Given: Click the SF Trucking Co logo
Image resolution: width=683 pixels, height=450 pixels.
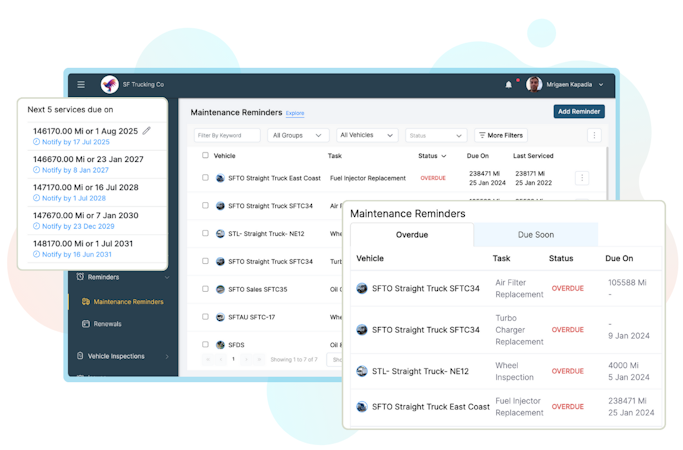Looking at the screenshot, I should pyautogui.click(x=109, y=85).
